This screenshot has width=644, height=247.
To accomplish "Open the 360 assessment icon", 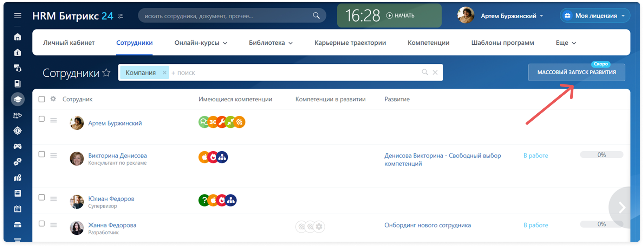I will tap(18, 115).
